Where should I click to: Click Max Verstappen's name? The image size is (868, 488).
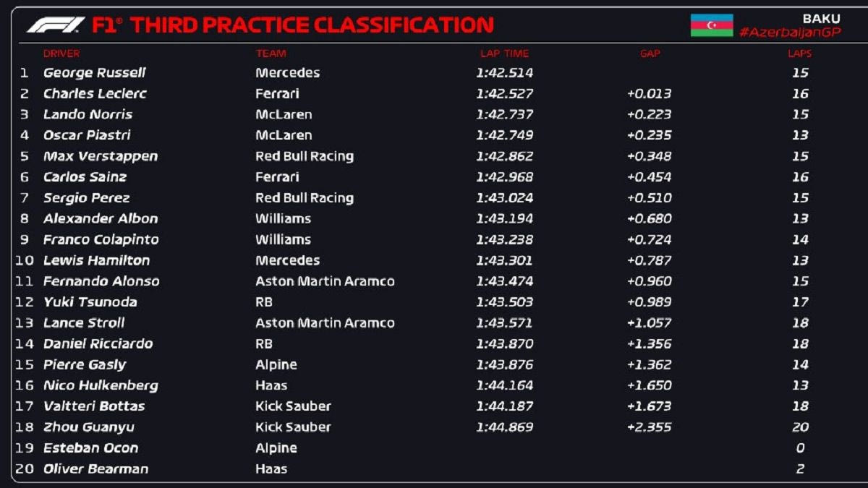(x=100, y=156)
